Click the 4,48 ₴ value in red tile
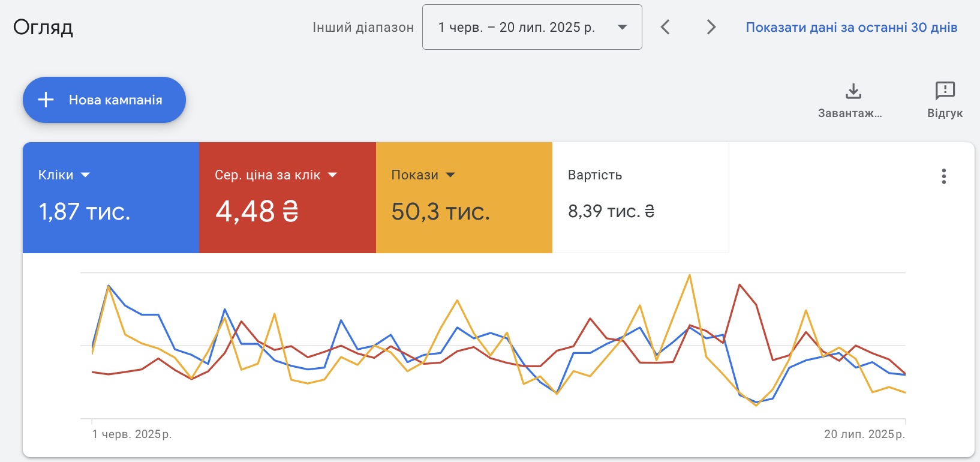 tap(257, 212)
